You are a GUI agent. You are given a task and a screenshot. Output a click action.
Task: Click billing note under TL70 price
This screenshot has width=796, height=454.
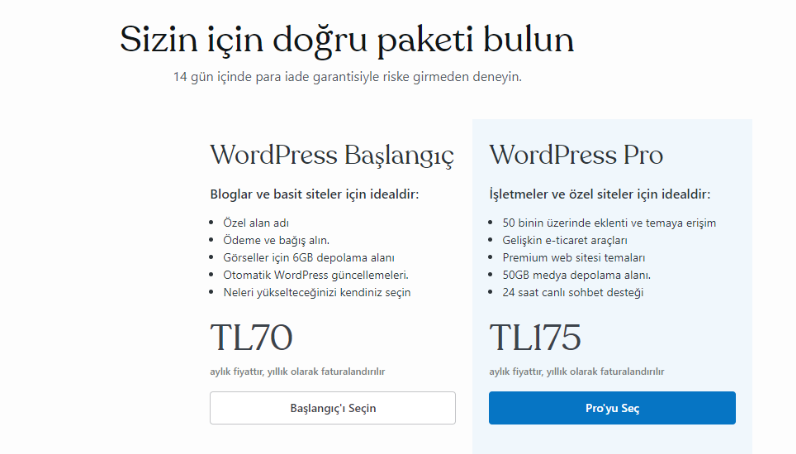tap(297, 371)
